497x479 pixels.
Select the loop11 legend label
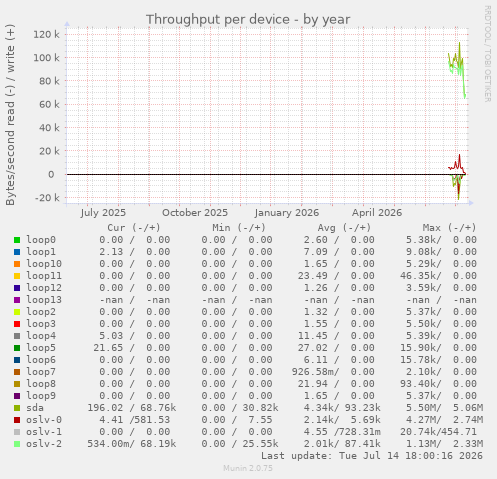pos(44,276)
